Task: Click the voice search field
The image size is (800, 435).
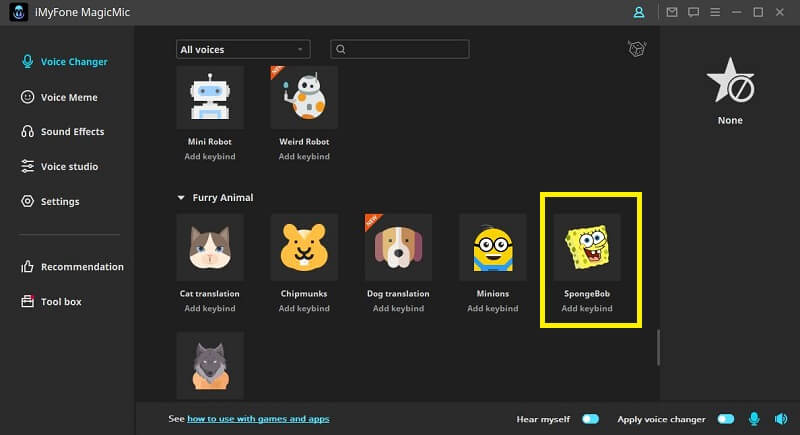Action: tap(399, 49)
